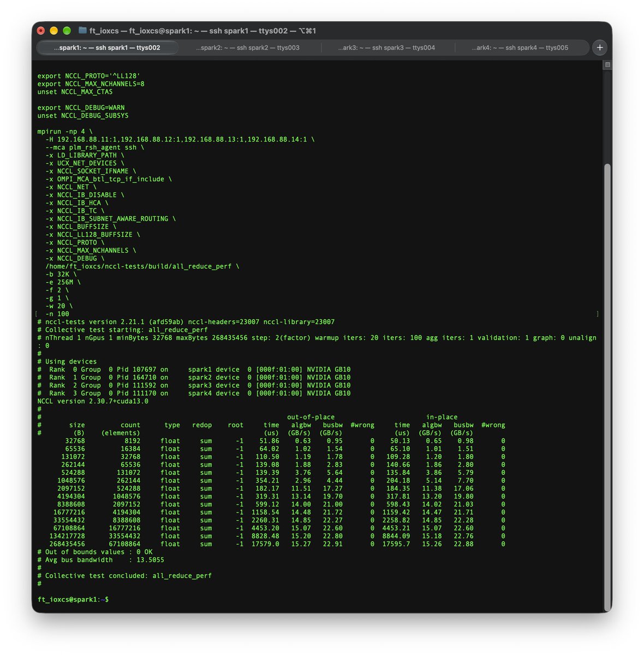Open the spark3 ttys004 tab
This screenshot has height=655, width=644.
[386, 47]
